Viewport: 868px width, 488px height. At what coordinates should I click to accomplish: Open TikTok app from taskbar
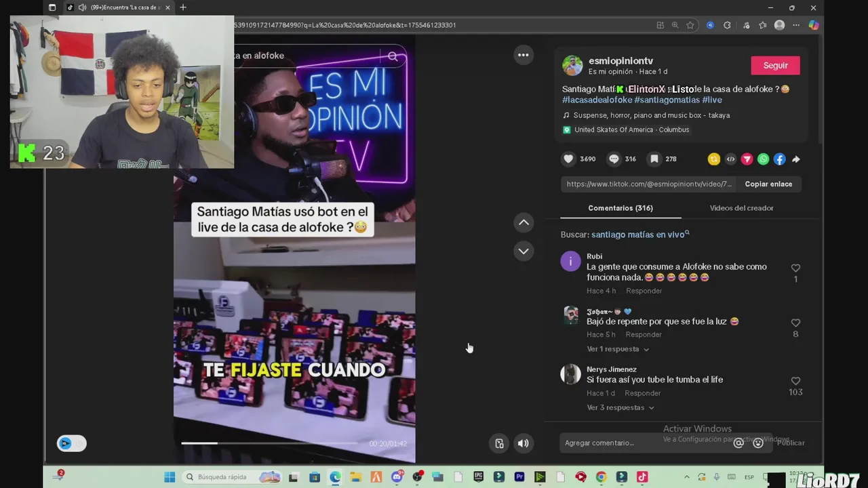[642, 477]
